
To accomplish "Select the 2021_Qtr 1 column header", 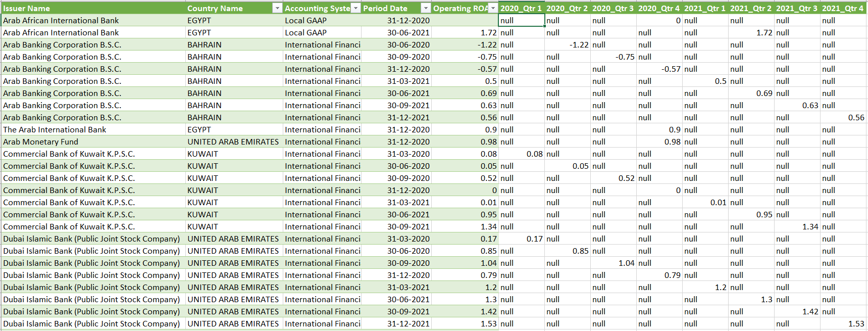I will coord(705,8).
